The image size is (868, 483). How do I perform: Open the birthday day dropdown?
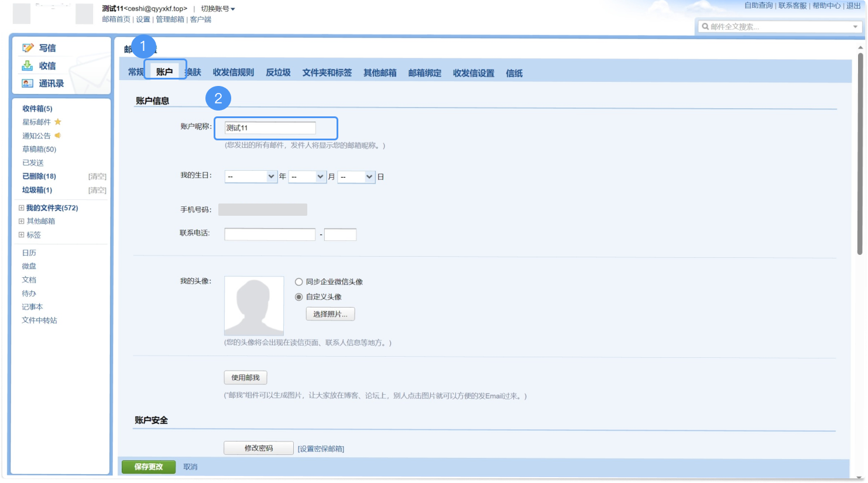[x=356, y=177]
